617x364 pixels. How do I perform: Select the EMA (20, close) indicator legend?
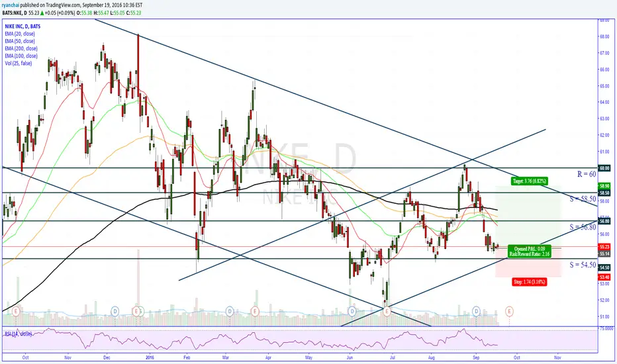pyautogui.click(x=20, y=34)
